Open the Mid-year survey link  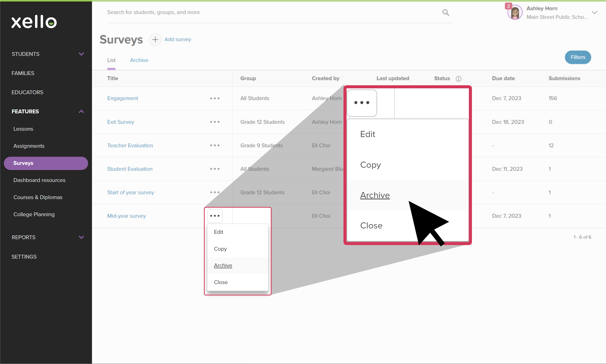coord(126,216)
